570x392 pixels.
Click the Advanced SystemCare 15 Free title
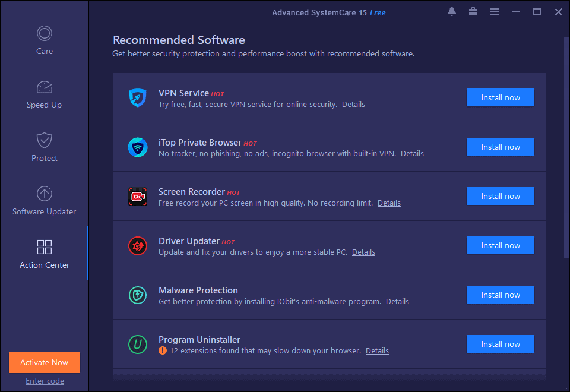pyautogui.click(x=328, y=12)
